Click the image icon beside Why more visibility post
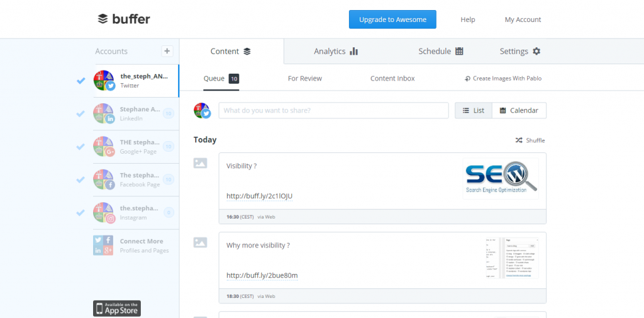Viewport: 644px width, 318px height. [200, 242]
